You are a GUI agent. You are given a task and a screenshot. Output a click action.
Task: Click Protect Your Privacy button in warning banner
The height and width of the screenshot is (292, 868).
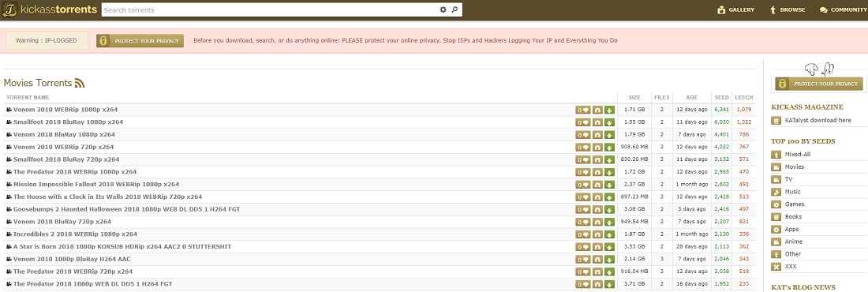(140, 41)
